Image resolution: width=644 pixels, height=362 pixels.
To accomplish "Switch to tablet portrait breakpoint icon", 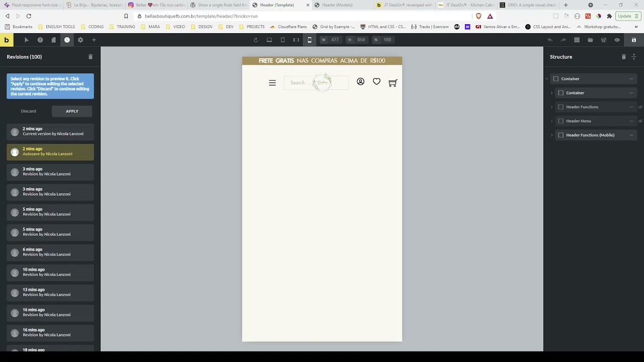I will 283,40.
